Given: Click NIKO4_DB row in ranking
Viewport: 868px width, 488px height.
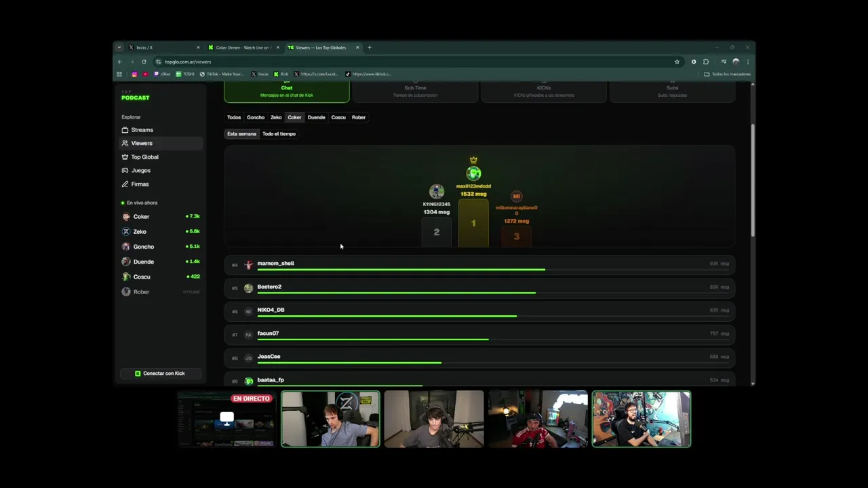Looking at the screenshot, I should click(479, 311).
